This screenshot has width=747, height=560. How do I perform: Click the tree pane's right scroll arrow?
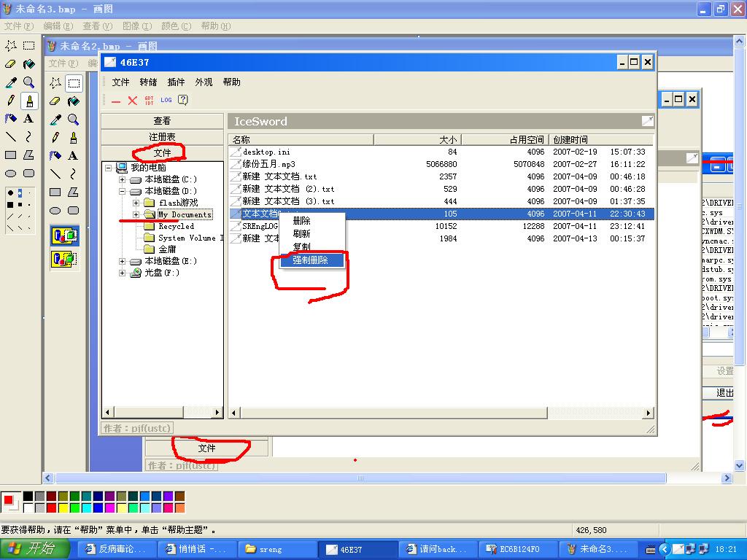[x=217, y=413]
